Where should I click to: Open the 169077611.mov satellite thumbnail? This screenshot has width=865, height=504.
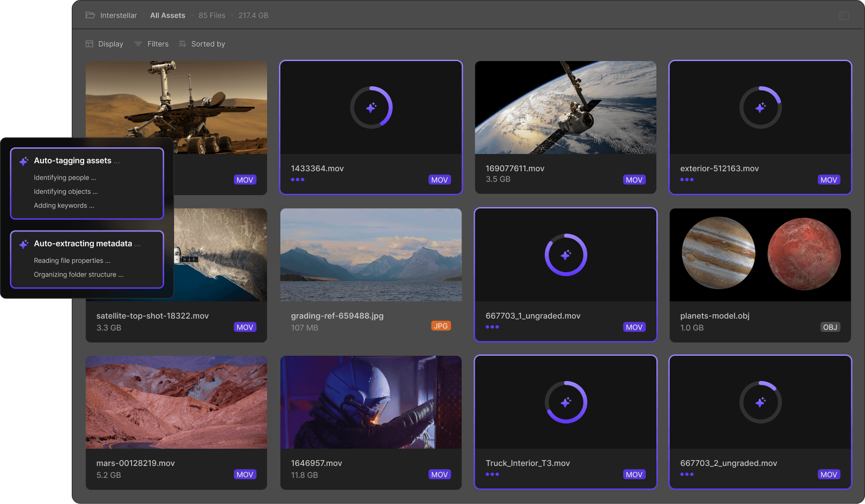coord(566,108)
